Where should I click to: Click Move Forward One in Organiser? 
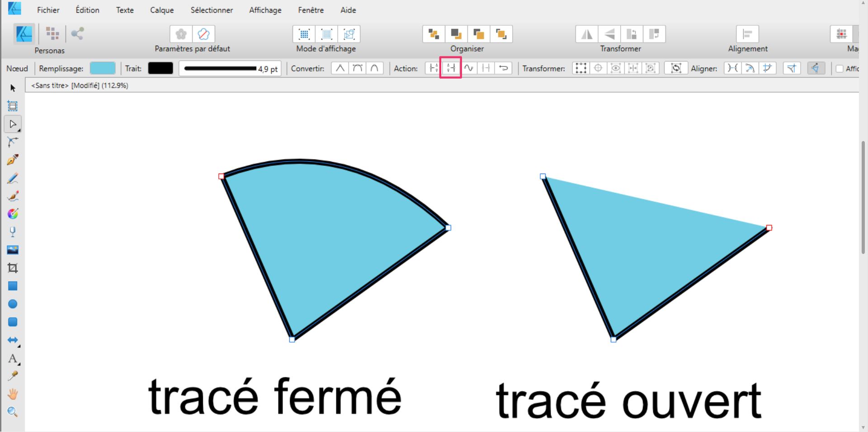(478, 34)
